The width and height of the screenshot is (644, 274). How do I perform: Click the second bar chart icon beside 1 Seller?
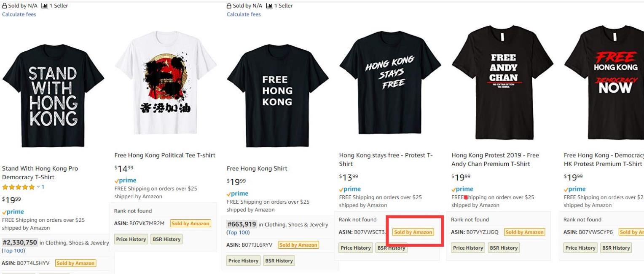(x=269, y=5)
